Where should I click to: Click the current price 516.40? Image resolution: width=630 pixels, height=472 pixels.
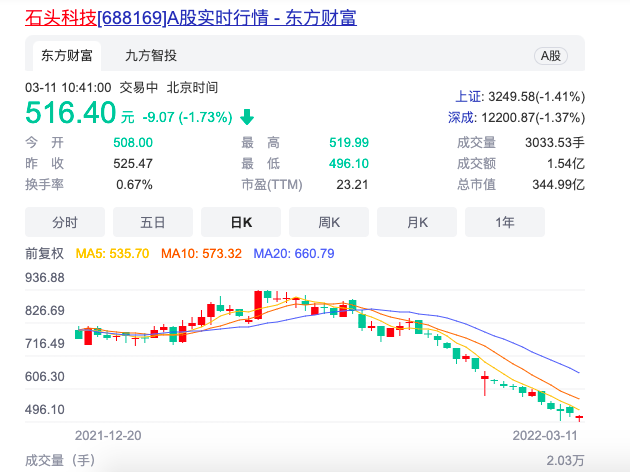(x=72, y=112)
